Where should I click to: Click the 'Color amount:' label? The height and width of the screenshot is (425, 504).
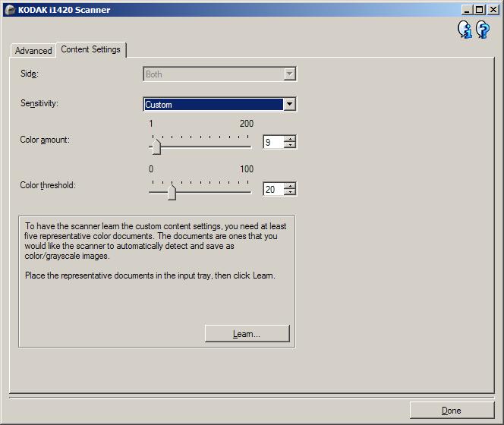coord(45,140)
